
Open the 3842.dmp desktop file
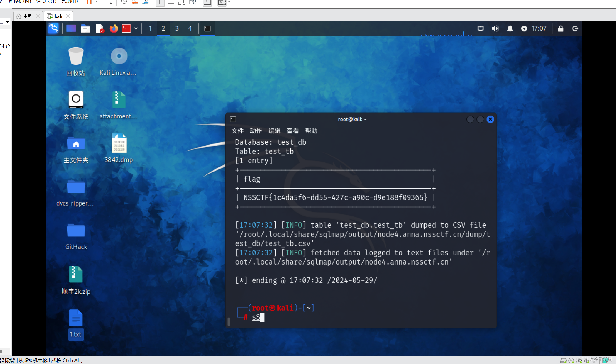pyautogui.click(x=119, y=144)
